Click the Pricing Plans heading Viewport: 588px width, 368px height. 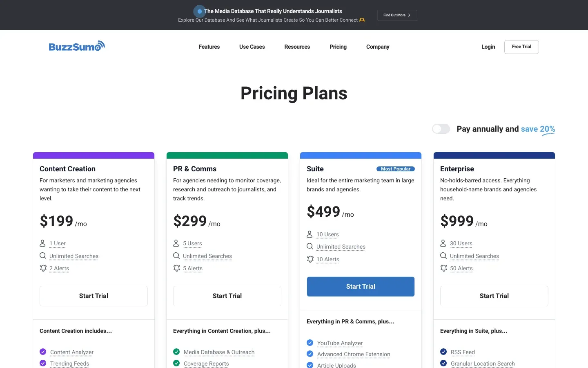pyautogui.click(x=294, y=93)
